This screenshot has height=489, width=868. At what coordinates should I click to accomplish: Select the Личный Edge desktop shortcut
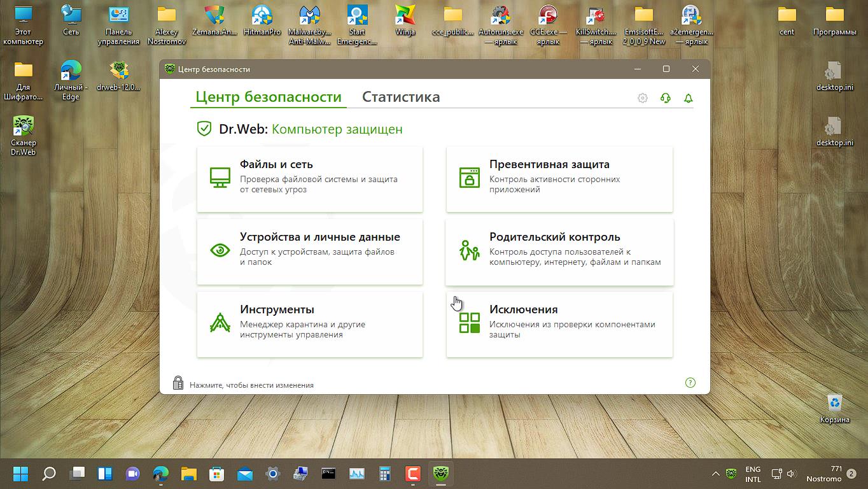[x=71, y=81]
